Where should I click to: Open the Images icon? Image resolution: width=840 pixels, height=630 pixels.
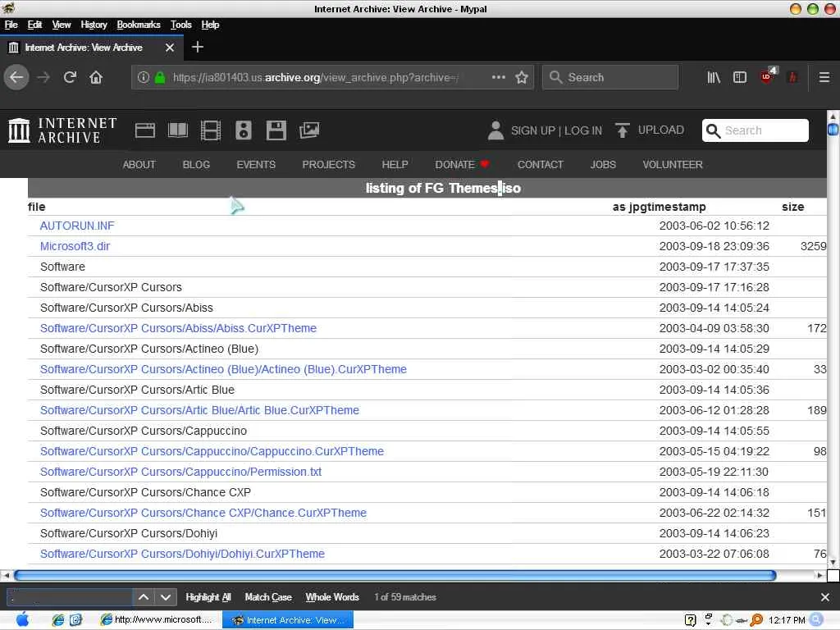point(309,130)
